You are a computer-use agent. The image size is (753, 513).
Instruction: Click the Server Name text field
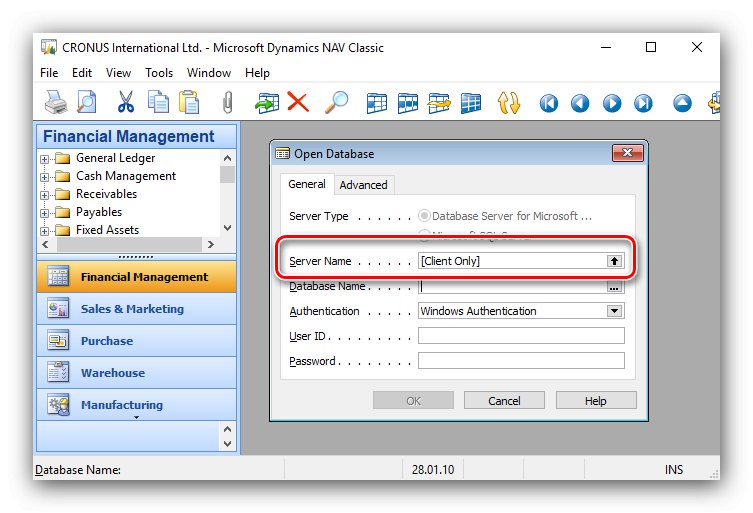pyautogui.click(x=512, y=261)
